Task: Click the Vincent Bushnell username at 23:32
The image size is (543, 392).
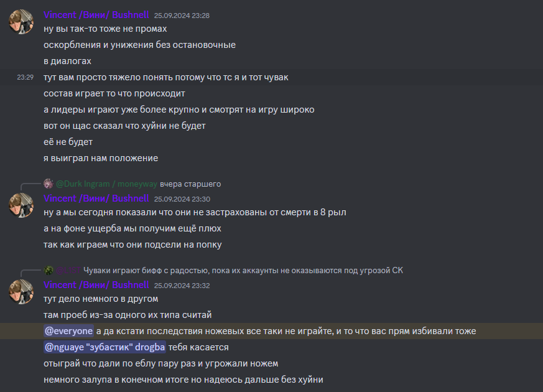Action: click(96, 285)
